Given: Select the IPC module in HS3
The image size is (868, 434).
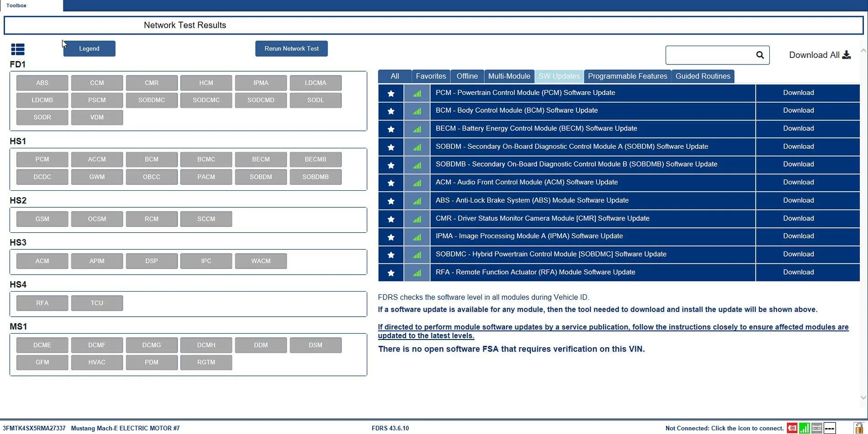Looking at the screenshot, I should coord(206,261).
